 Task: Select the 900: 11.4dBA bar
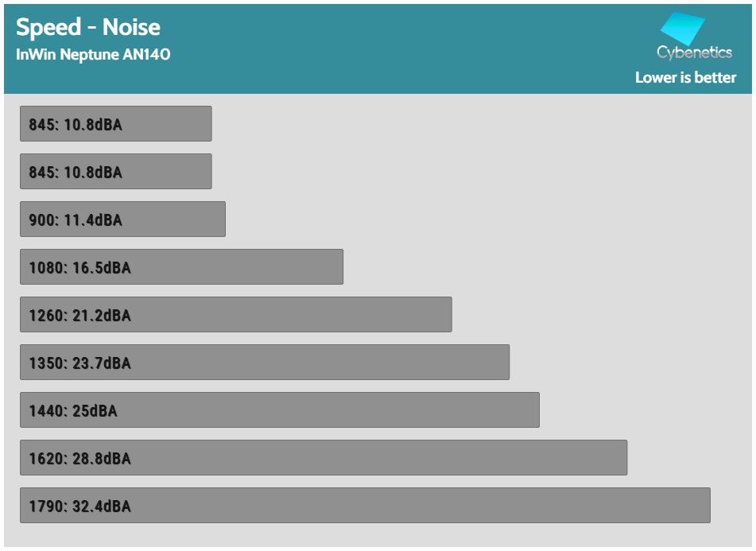tap(122, 219)
